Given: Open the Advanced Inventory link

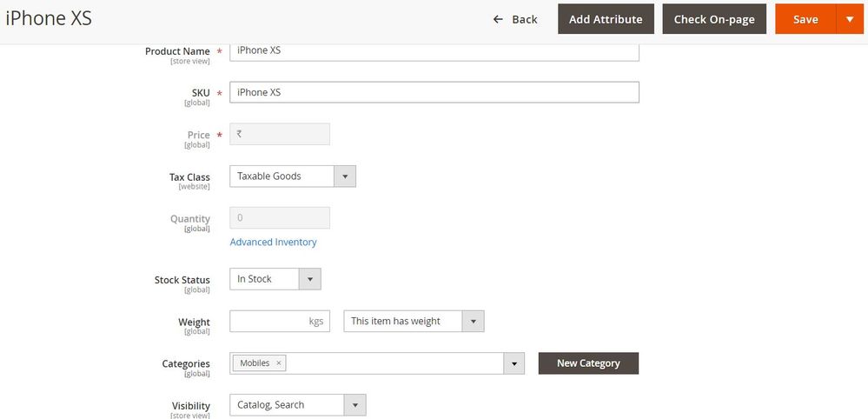Looking at the screenshot, I should pos(273,243).
